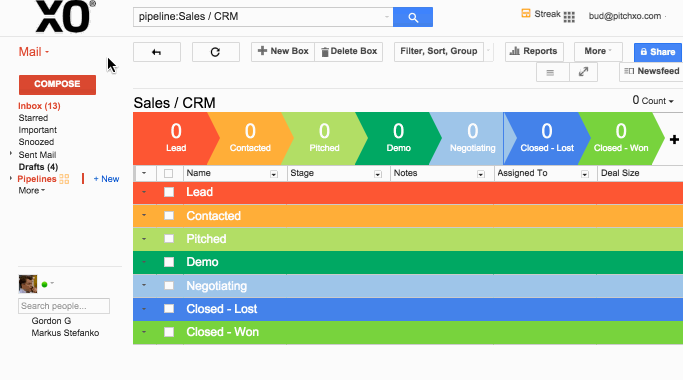Screen dimensions: 683x380
Task: Open the Assigned To column dropdown arrow
Action: click(585, 174)
